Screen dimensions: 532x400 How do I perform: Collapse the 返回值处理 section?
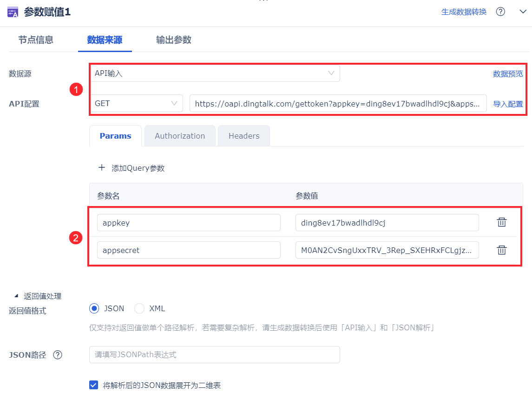click(16, 296)
